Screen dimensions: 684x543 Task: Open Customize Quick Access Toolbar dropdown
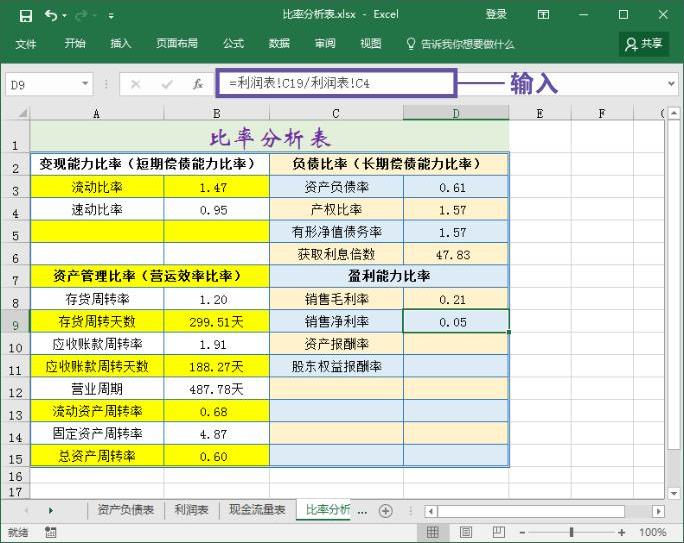(111, 16)
